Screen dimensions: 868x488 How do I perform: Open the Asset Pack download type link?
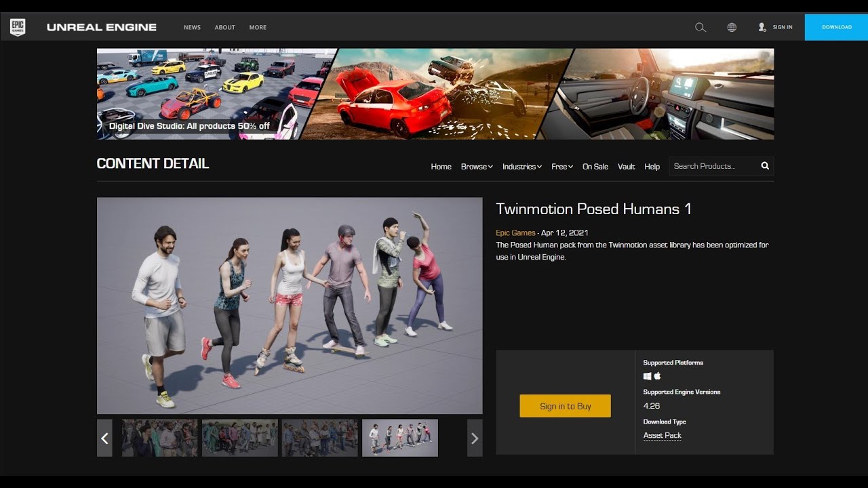point(663,436)
